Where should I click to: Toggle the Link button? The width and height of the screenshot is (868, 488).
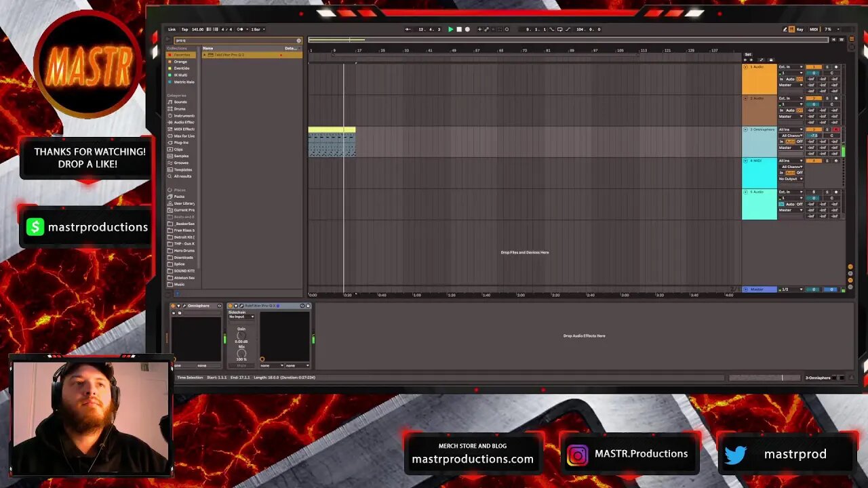tap(172, 29)
